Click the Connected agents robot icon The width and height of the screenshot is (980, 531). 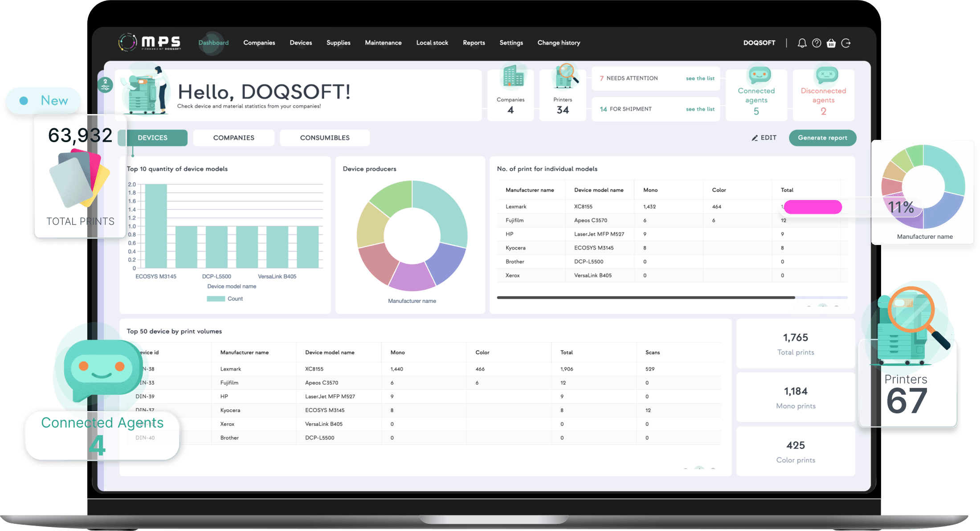click(759, 75)
